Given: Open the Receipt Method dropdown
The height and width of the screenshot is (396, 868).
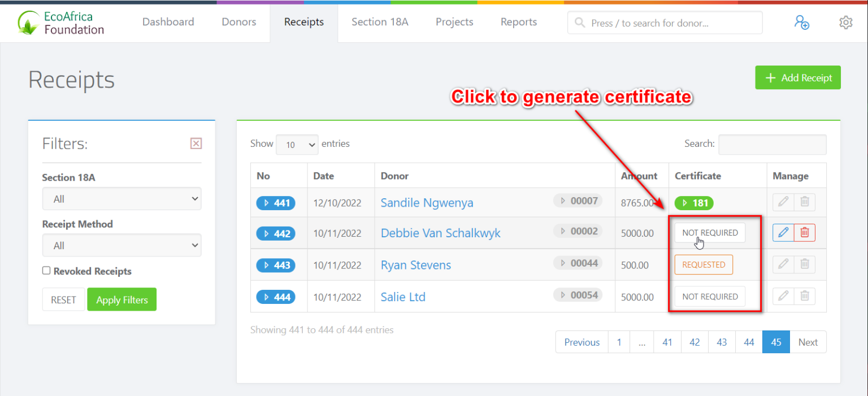Looking at the screenshot, I should [x=121, y=245].
